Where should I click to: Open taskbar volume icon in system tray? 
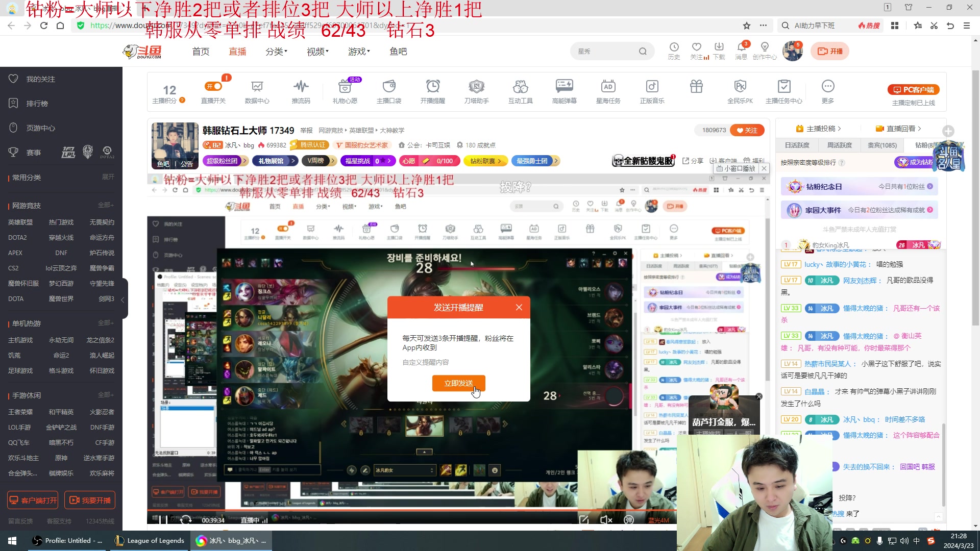coord(904,541)
